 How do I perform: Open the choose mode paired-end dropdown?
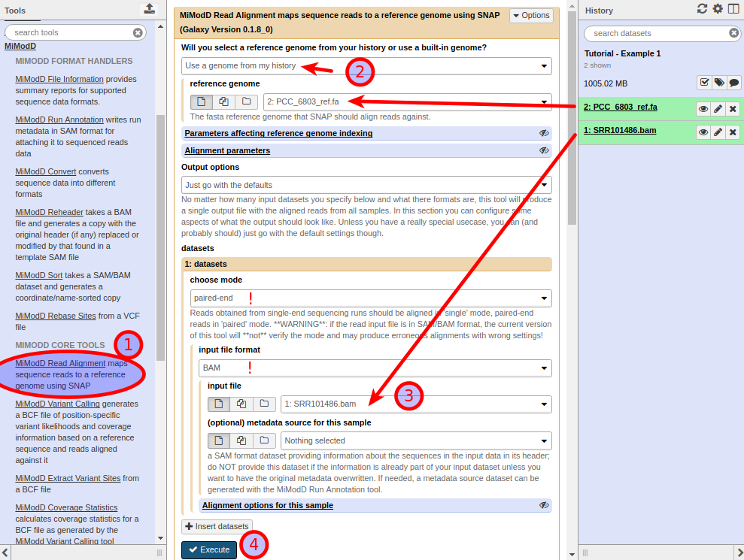click(x=371, y=298)
